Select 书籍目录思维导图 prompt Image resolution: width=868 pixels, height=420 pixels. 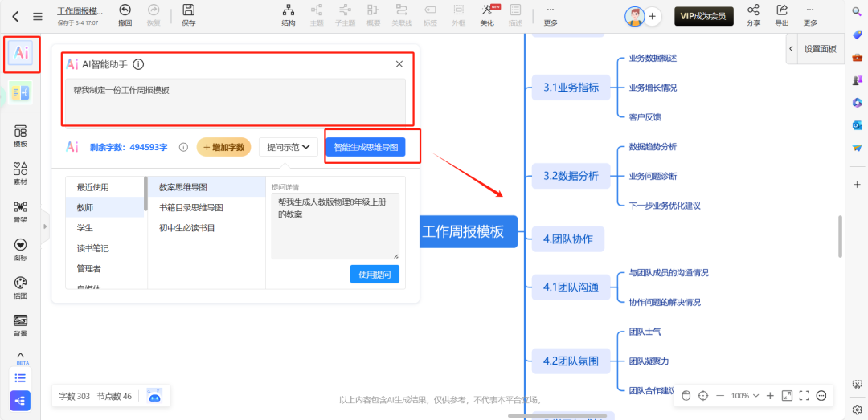click(207, 207)
